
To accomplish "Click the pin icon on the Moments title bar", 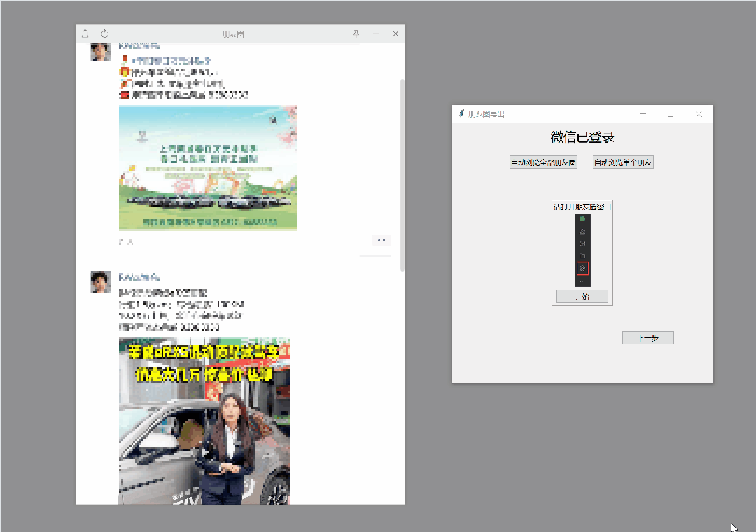I will (x=356, y=33).
